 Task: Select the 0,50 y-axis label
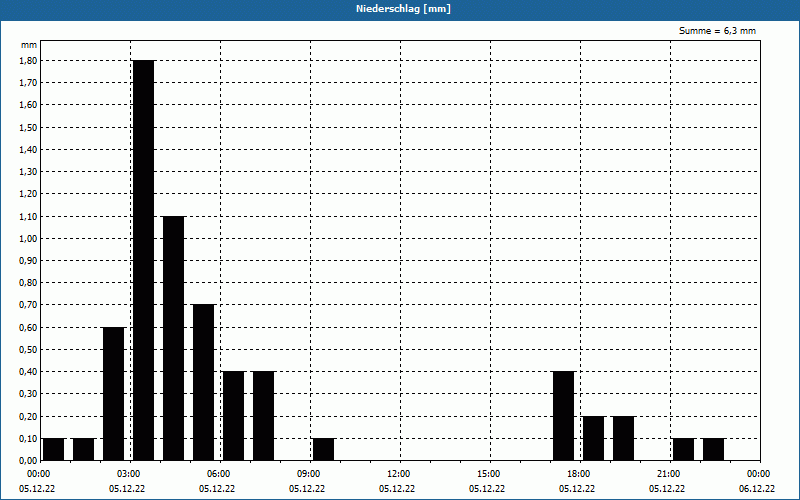28,349
